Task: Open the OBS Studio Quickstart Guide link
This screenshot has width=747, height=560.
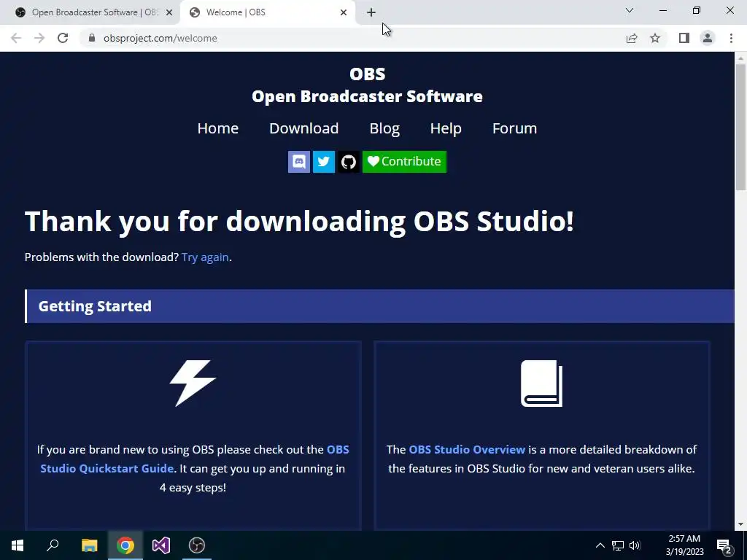Action: [194, 459]
